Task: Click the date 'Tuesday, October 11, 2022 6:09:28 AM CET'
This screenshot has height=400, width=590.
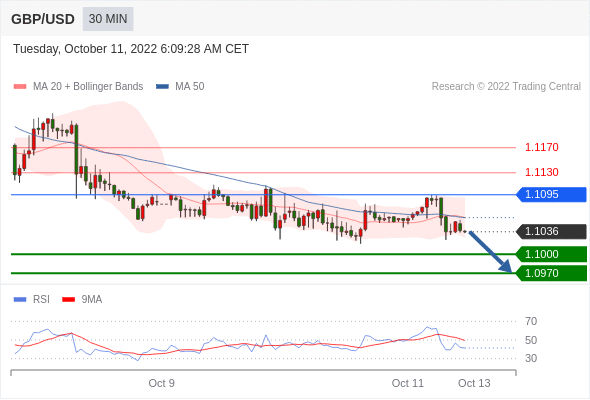Action: [x=131, y=49]
